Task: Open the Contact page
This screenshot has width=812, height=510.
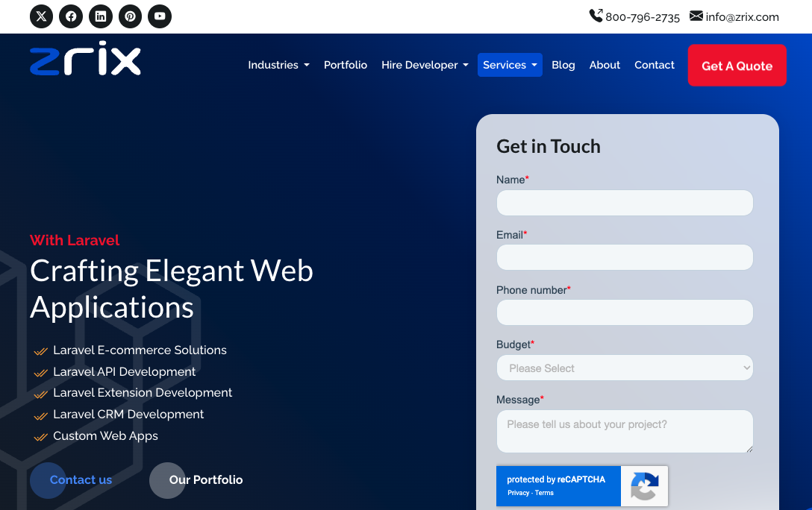Action: (x=654, y=65)
